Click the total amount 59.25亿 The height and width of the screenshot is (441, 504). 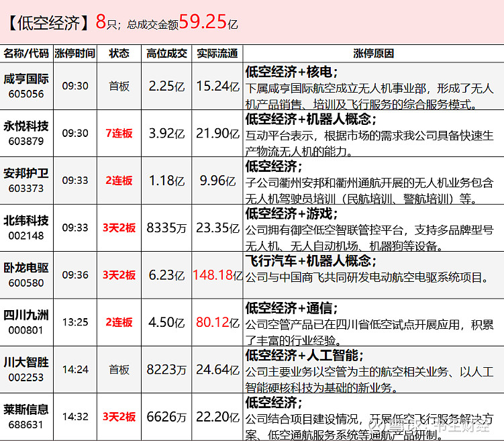(208, 22)
